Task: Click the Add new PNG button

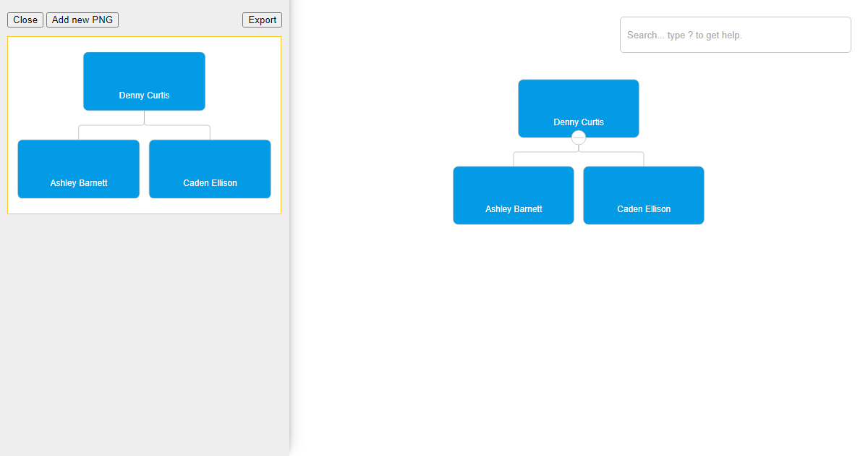Action: (x=82, y=20)
